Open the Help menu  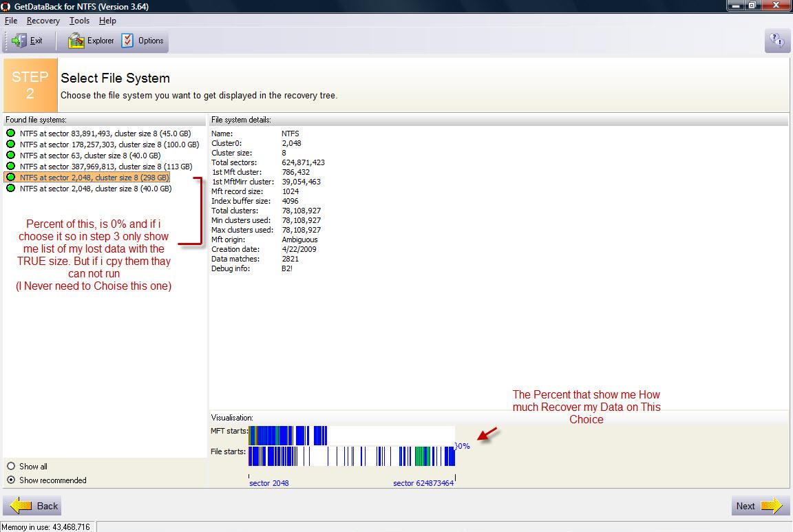[x=107, y=21]
